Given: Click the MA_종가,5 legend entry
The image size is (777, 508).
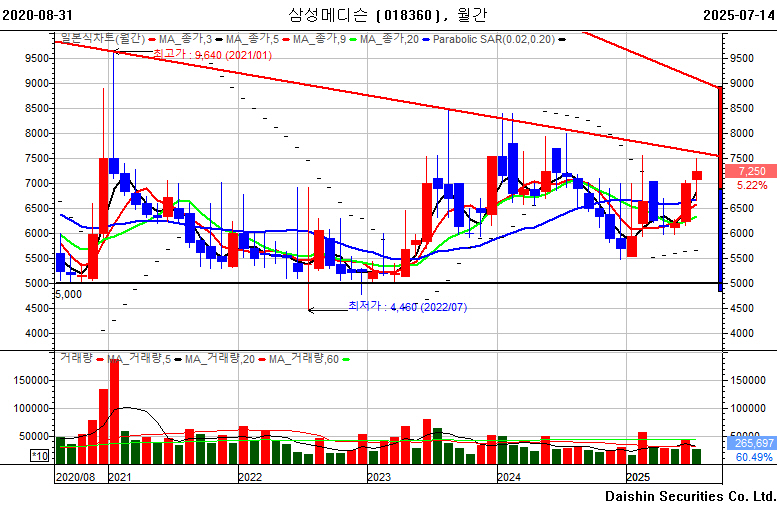Looking at the screenshot, I should (x=252, y=39).
